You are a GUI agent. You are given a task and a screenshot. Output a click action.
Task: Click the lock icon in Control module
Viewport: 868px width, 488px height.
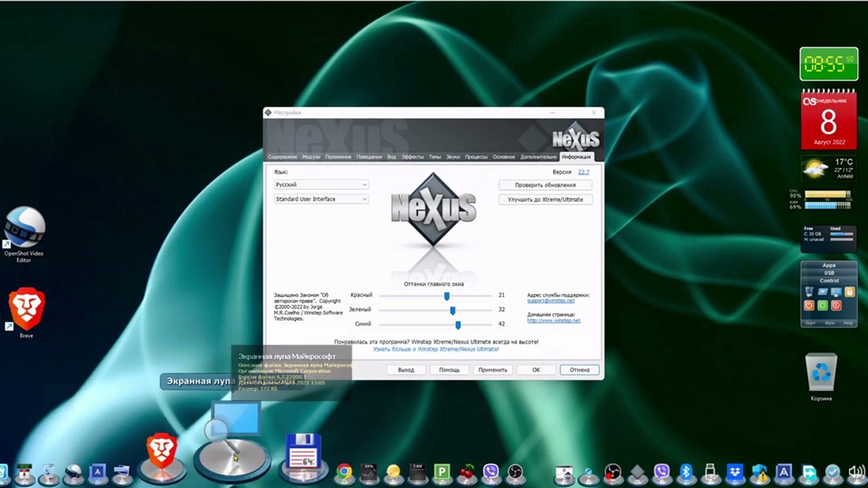click(850, 291)
